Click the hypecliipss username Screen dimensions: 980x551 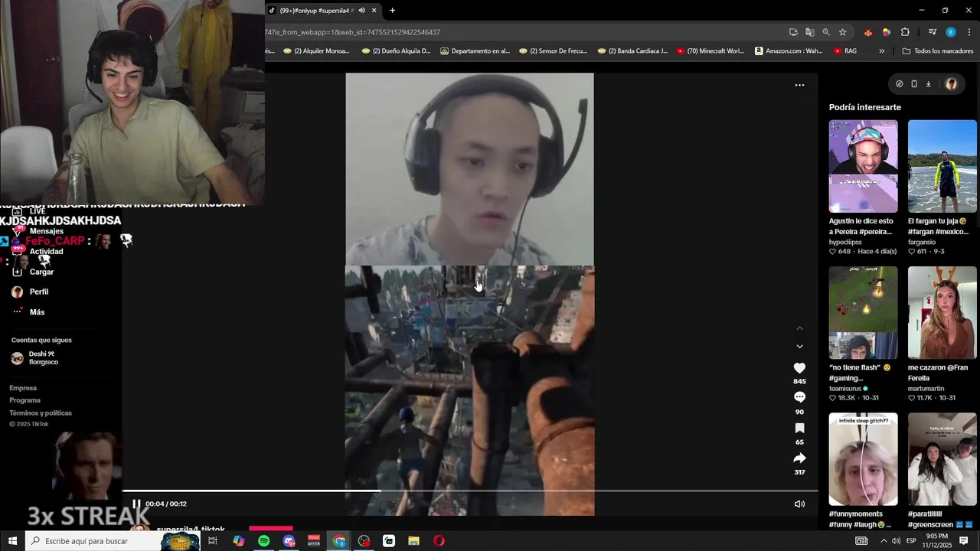click(x=845, y=242)
